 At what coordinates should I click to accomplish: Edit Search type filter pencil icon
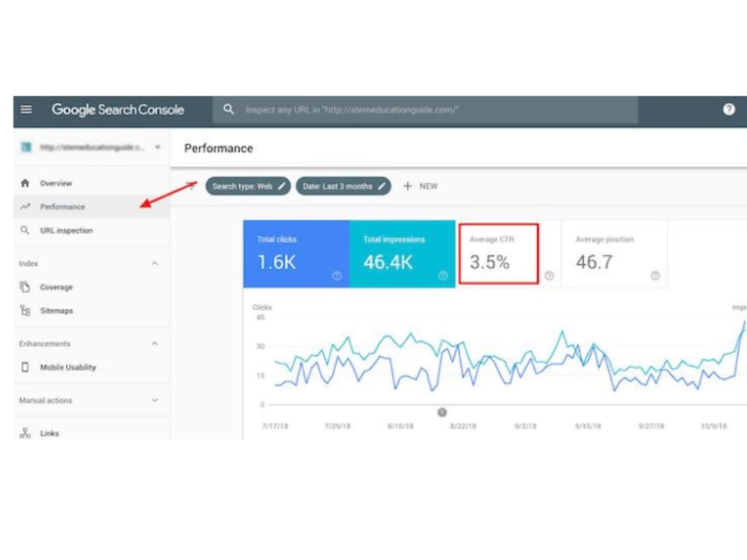coord(282,186)
